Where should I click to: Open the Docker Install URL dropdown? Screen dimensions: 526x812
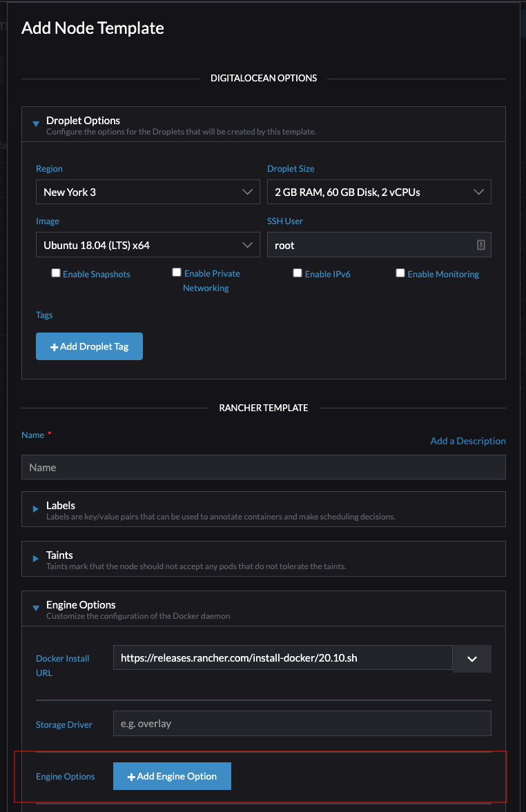[x=471, y=658]
